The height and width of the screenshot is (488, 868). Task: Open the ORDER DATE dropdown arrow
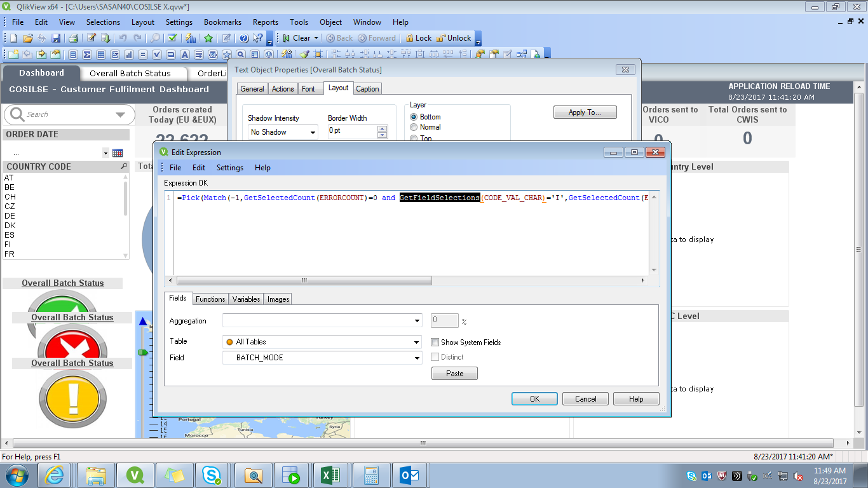pos(105,153)
